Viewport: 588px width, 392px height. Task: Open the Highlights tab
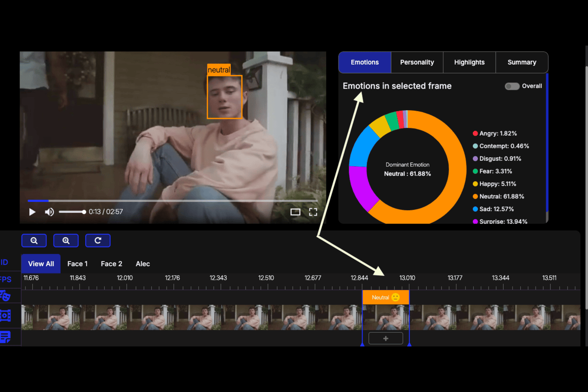469,62
